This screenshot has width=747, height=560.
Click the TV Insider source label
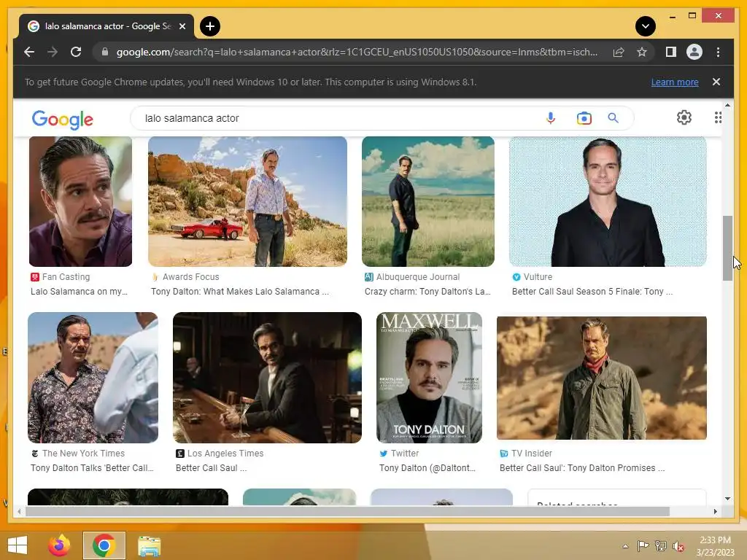point(532,454)
